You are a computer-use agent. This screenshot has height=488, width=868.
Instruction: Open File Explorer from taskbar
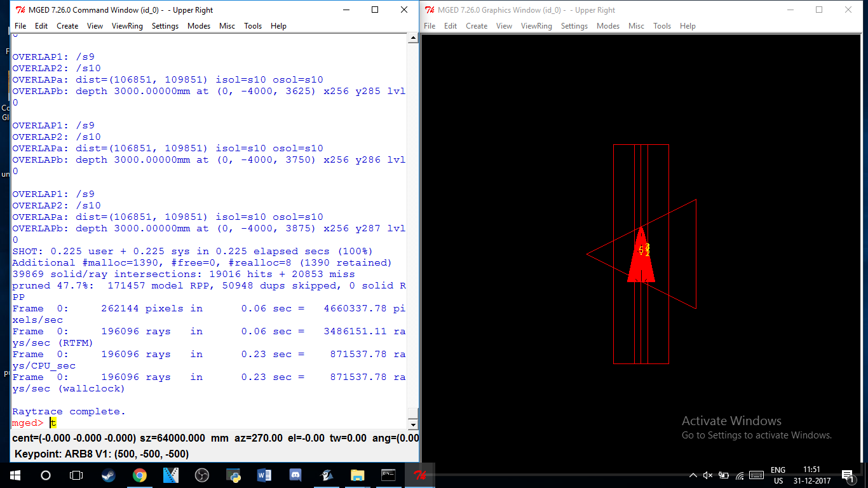(x=358, y=475)
